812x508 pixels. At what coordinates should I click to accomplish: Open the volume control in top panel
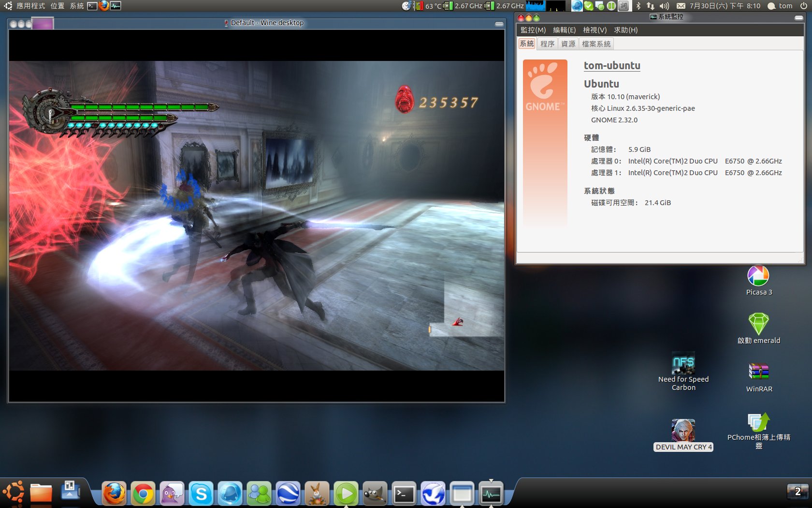[x=665, y=6]
